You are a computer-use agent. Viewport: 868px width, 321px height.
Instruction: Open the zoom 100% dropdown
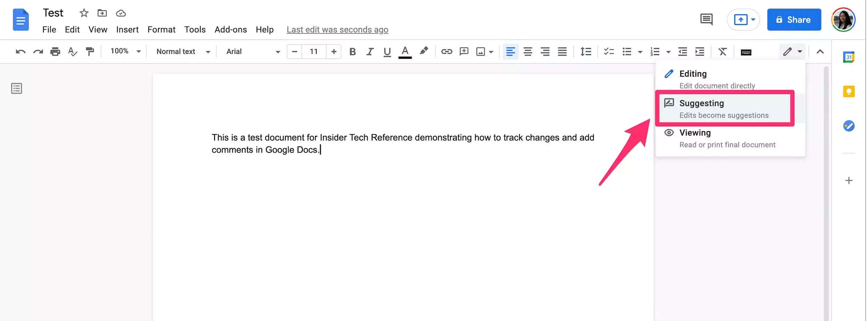(125, 51)
